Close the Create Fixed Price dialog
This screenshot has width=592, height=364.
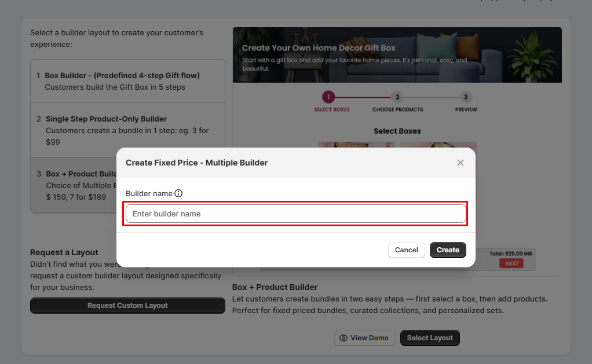(461, 163)
